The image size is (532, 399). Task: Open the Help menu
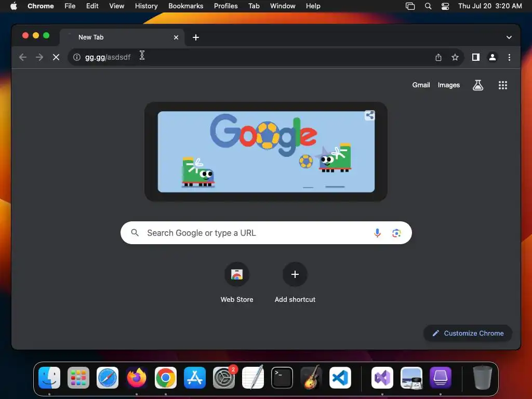tap(313, 6)
